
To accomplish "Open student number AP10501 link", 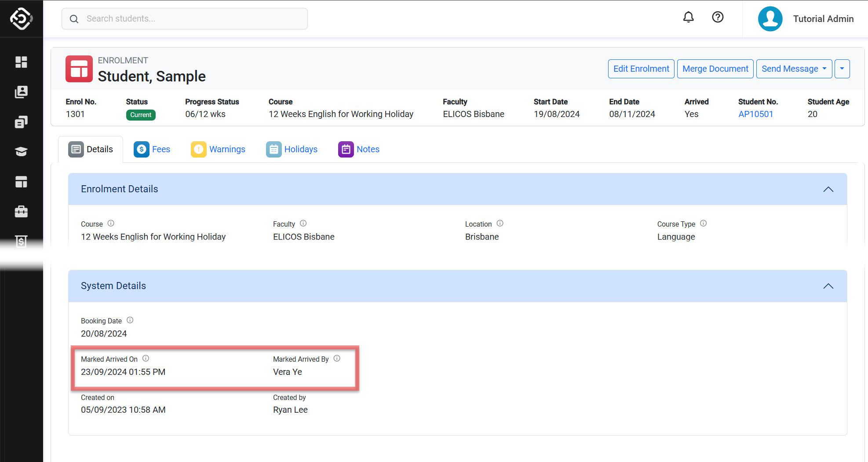I will point(755,114).
